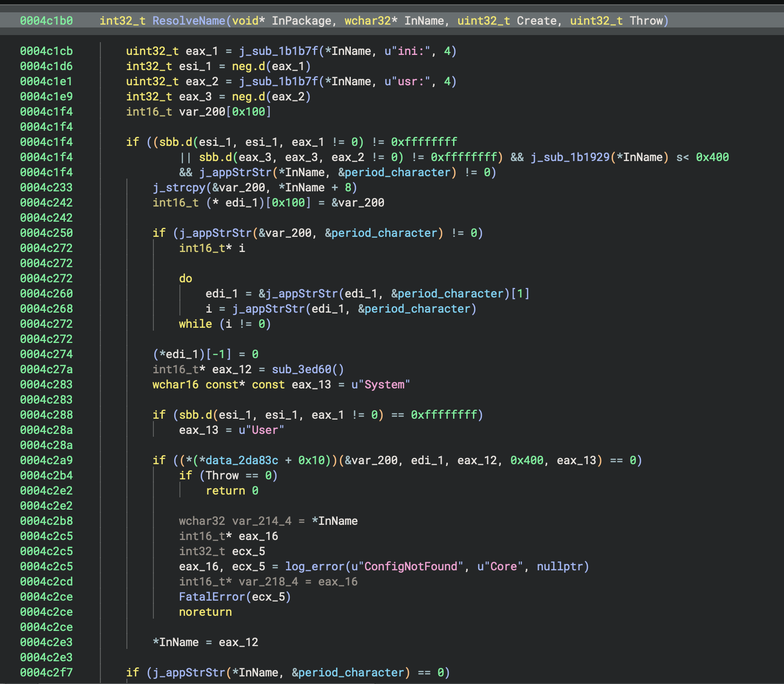Click the j_strcpy function call

180,187
